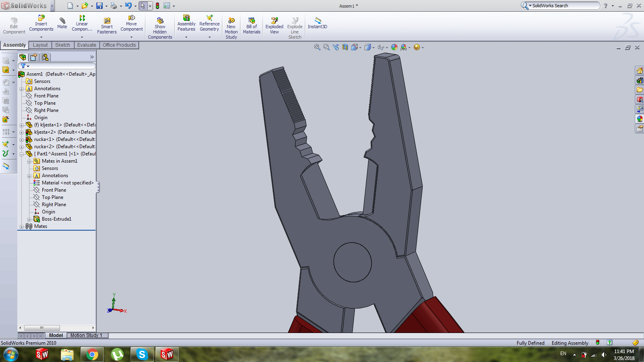
Task: Click the Print icon
Action: click(114, 6)
